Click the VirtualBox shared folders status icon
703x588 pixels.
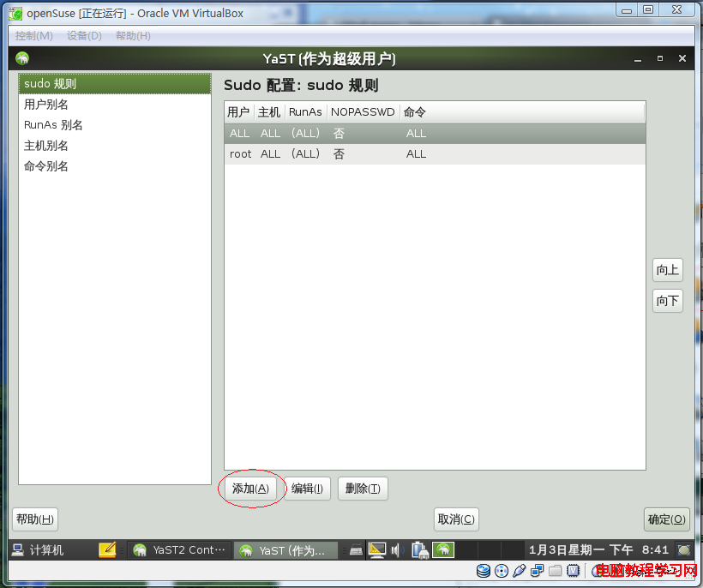click(x=555, y=571)
